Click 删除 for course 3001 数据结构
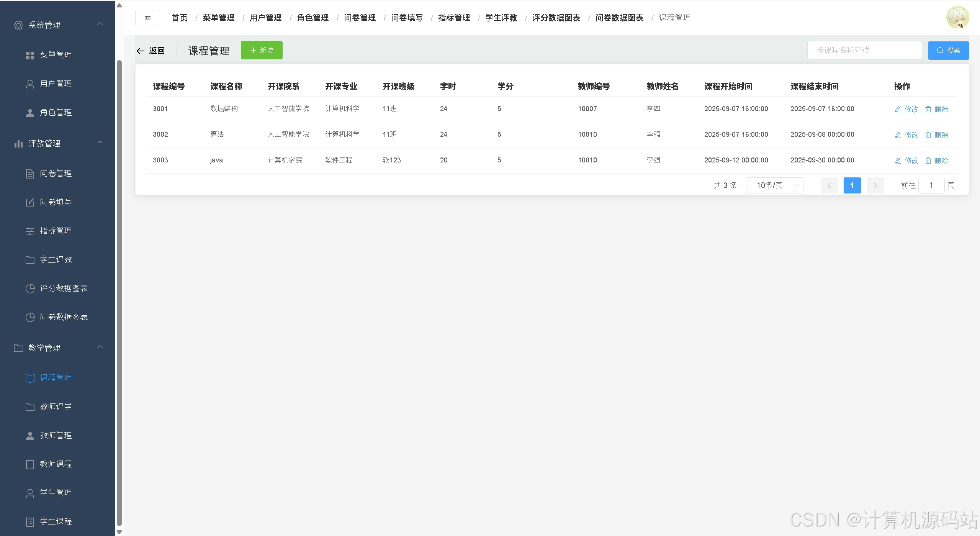 pos(937,109)
